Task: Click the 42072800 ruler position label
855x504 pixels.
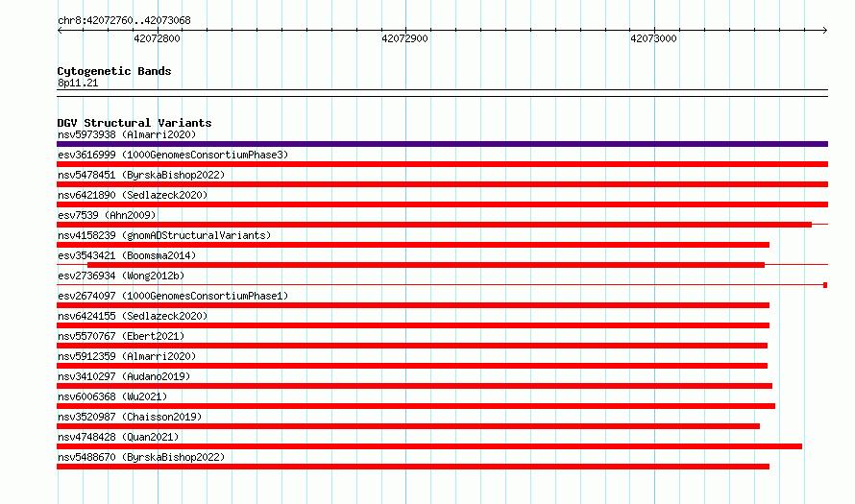Action: (x=157, y=38)
